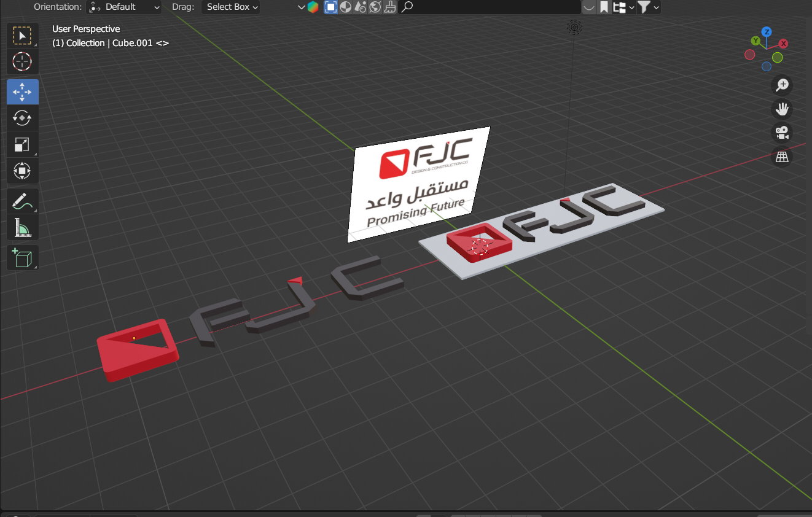Click the curved line icon beside bookmark
Screen dimensions: 812x517
pos(589,7)
